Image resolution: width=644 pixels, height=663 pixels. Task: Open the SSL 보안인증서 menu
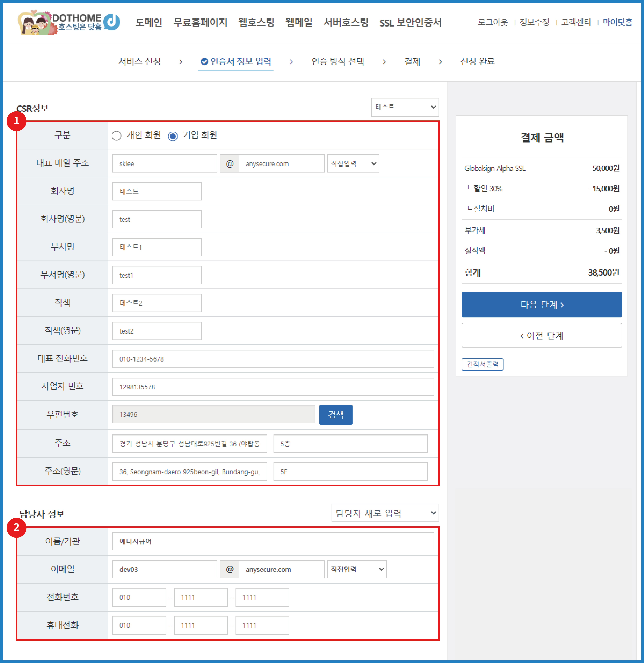pos(410,23)
